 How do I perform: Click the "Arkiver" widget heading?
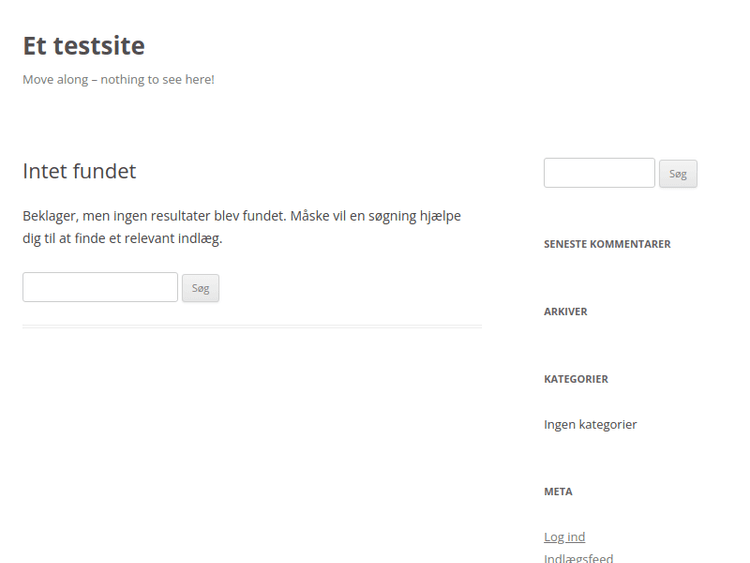(x=566, y=312)
